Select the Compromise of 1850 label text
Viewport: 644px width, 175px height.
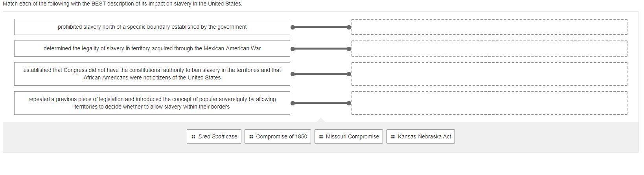[x=282, y=137]
